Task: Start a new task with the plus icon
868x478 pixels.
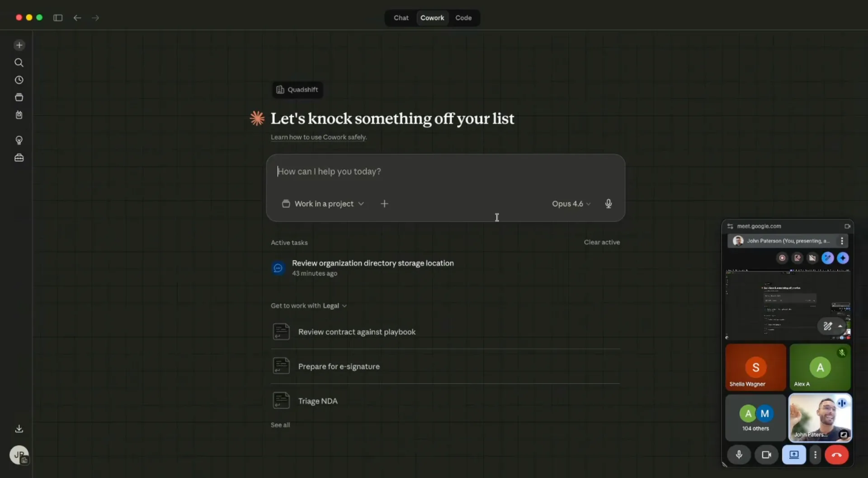Action: click(19, 45)
